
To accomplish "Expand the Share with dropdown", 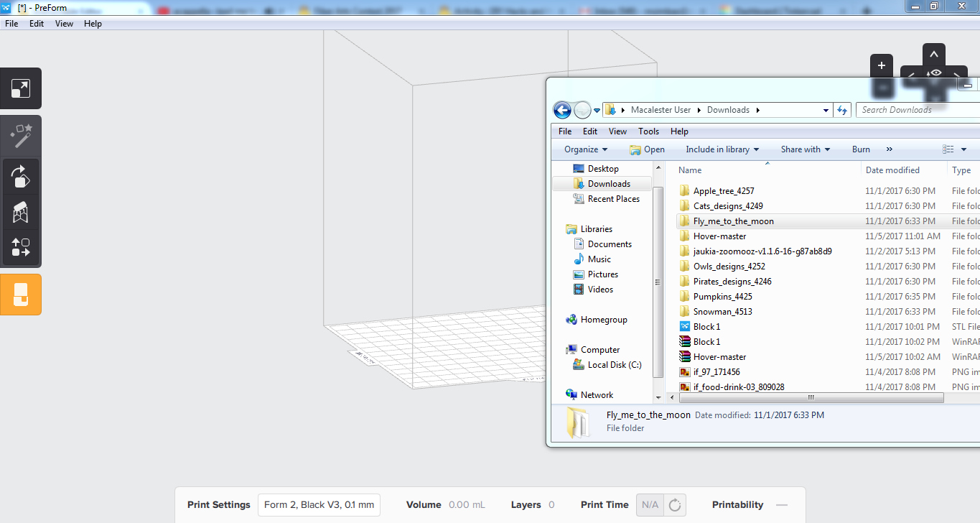I will point(806,149).
